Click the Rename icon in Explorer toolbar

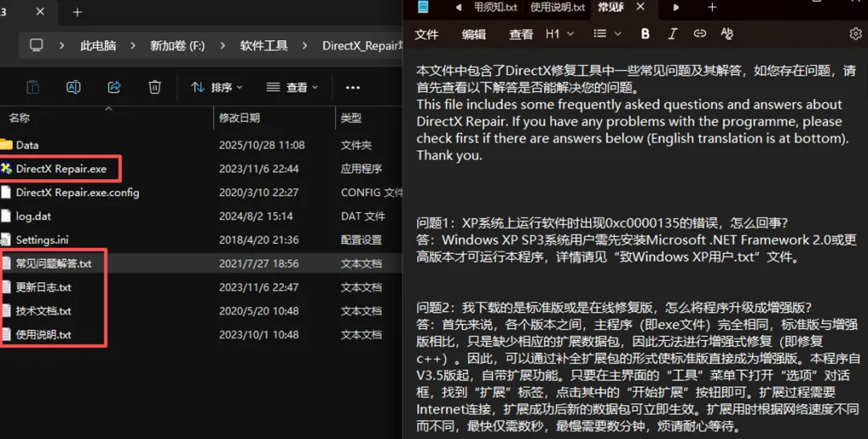pos(73,87)
